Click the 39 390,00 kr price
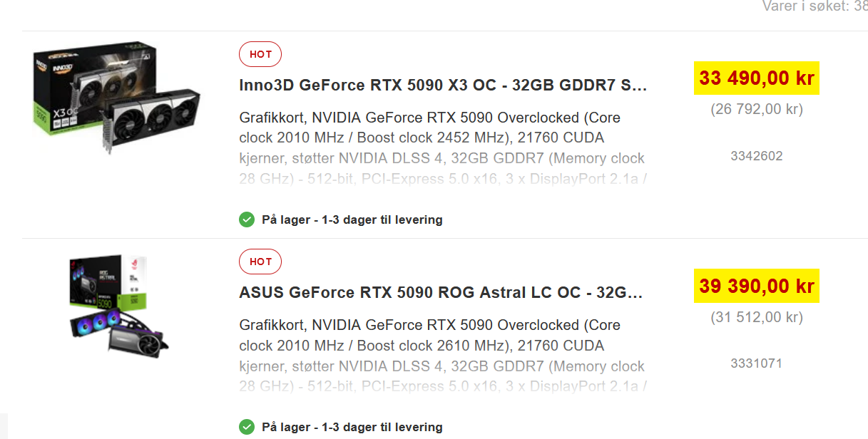The image size is (868, 439). click(x=757, y=286)
